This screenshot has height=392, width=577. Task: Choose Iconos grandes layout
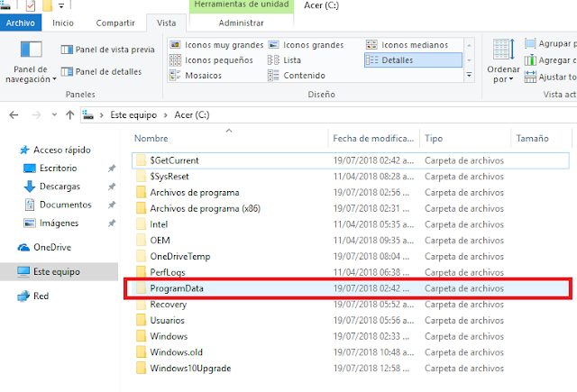coord(306,45)
